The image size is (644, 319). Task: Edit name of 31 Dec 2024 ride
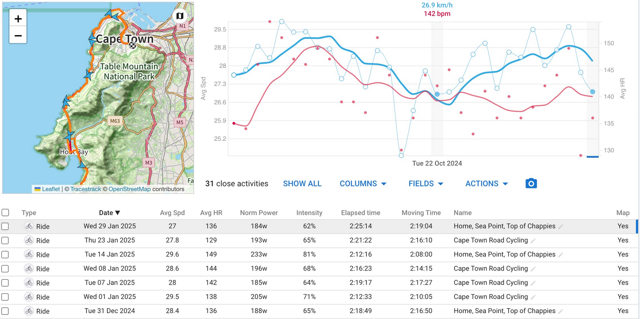(561, 311)
